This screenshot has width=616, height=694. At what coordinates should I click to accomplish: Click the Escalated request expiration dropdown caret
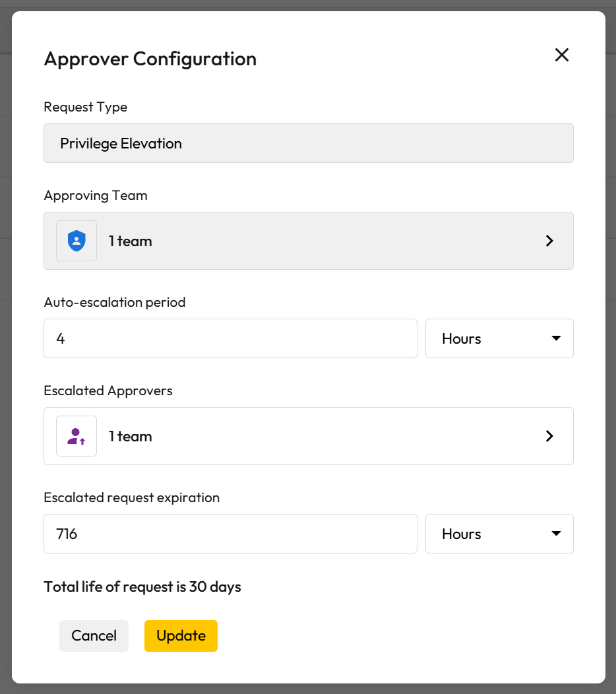click(555, 534)
